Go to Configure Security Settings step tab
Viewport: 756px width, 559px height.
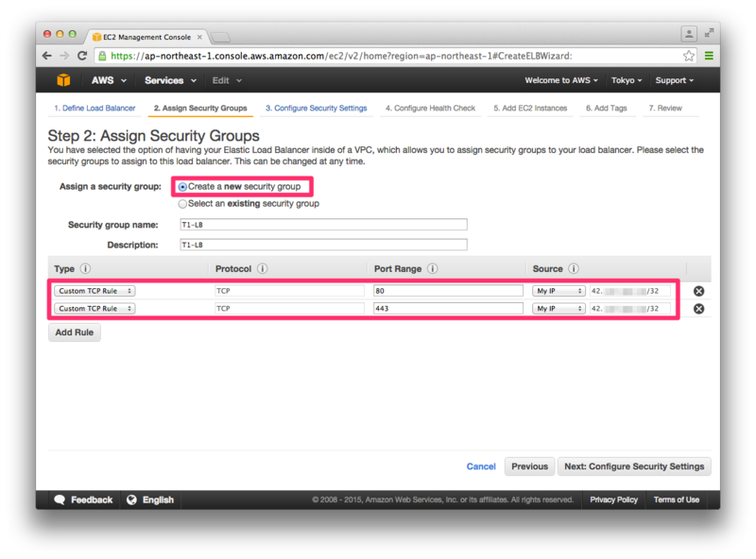[317, 108]
